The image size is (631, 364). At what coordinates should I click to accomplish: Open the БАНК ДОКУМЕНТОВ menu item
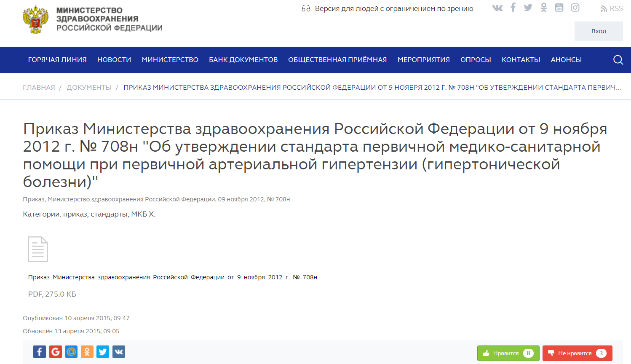(243, 60)
